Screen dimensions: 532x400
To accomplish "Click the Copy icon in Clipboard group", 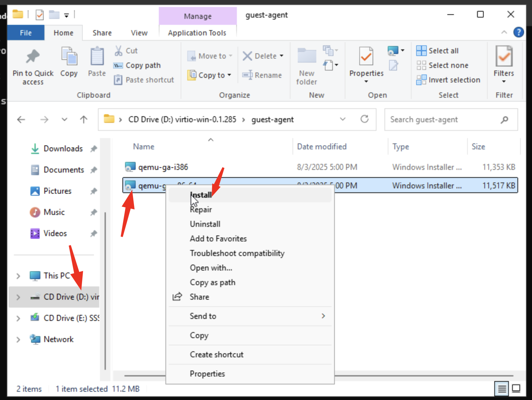I will click(x=69, y=57).
